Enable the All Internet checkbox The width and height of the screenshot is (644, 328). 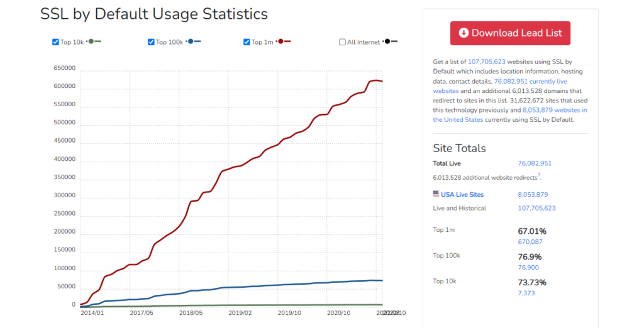coord(342,42)
